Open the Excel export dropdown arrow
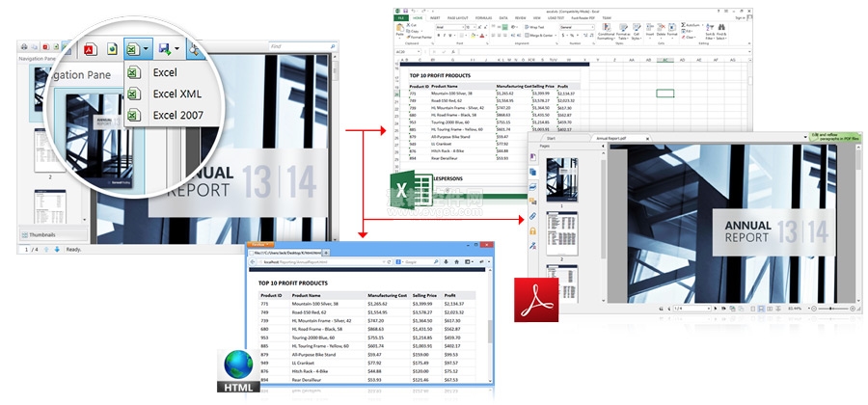 click(145, 49)
